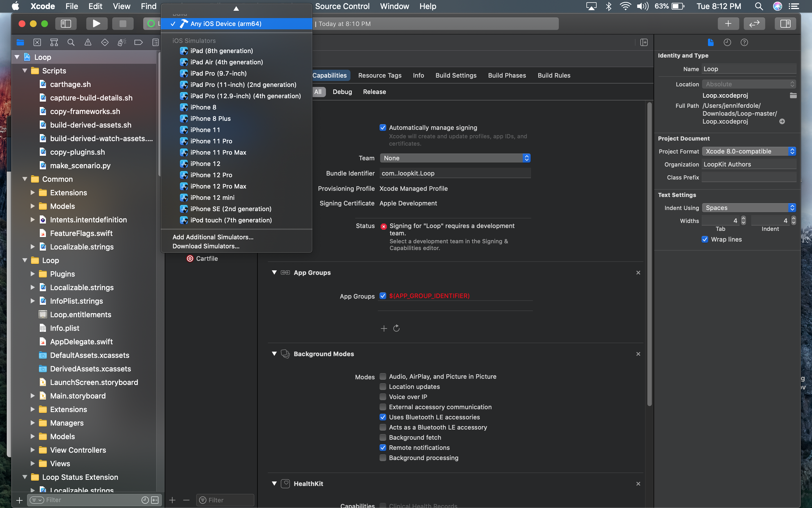Select iPad Air (4th generation) simulator
This screenshot has height=508, width=812.
click(237, 62)
